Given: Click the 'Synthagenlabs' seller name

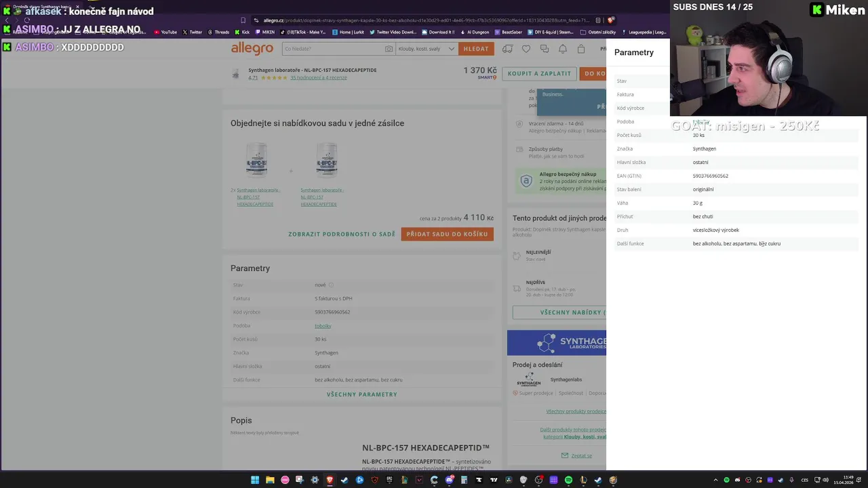Looking at the screenshot, I should point(566,380).
